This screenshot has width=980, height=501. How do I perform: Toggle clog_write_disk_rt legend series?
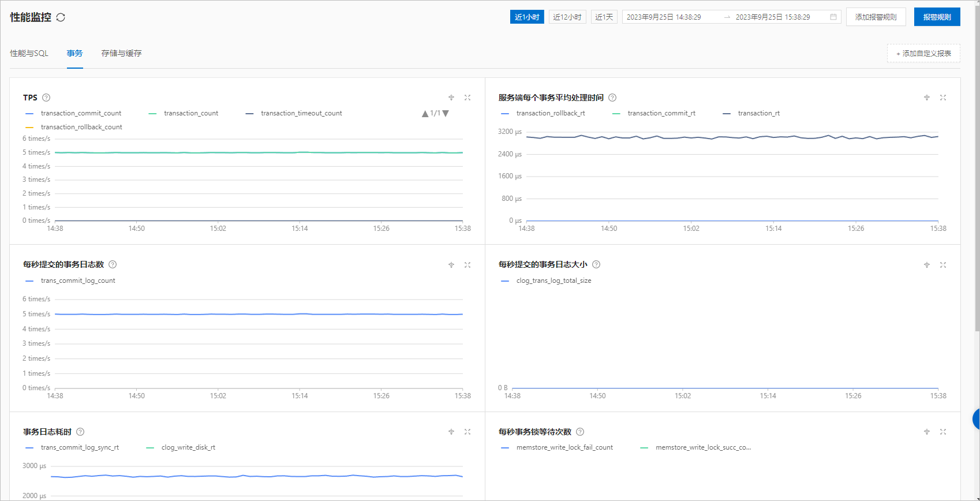[181, 447]
